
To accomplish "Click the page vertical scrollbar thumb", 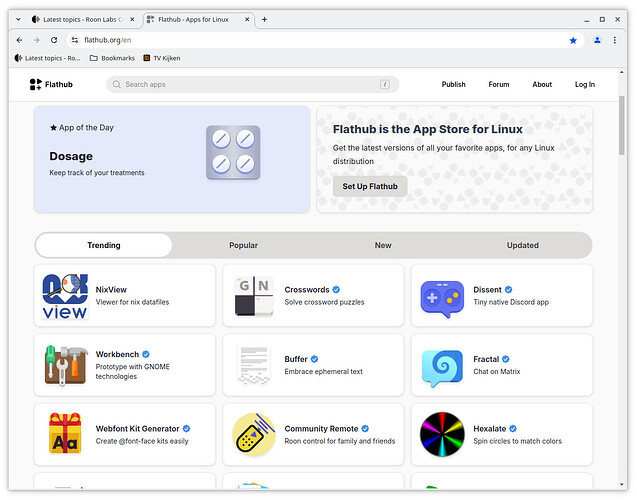I will pyautogui.click(x=622, y=126).
